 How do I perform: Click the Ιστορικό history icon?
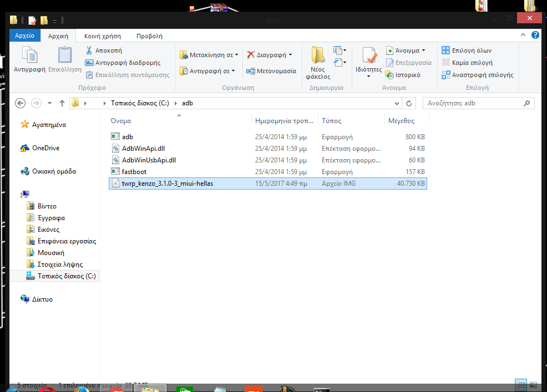(390, 75)
